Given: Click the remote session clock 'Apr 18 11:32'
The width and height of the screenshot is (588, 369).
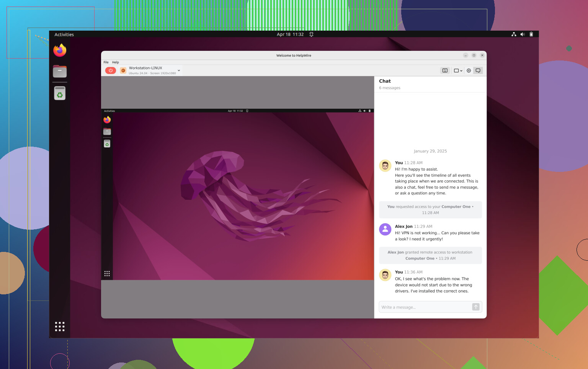Looking at the screenshot, I should coord(235,111).
